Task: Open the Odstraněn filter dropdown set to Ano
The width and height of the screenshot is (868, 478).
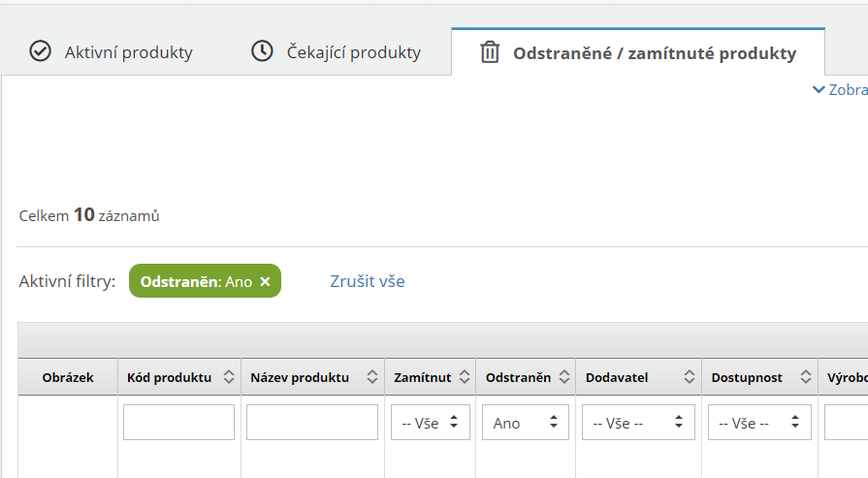Action: pos(525,423)
